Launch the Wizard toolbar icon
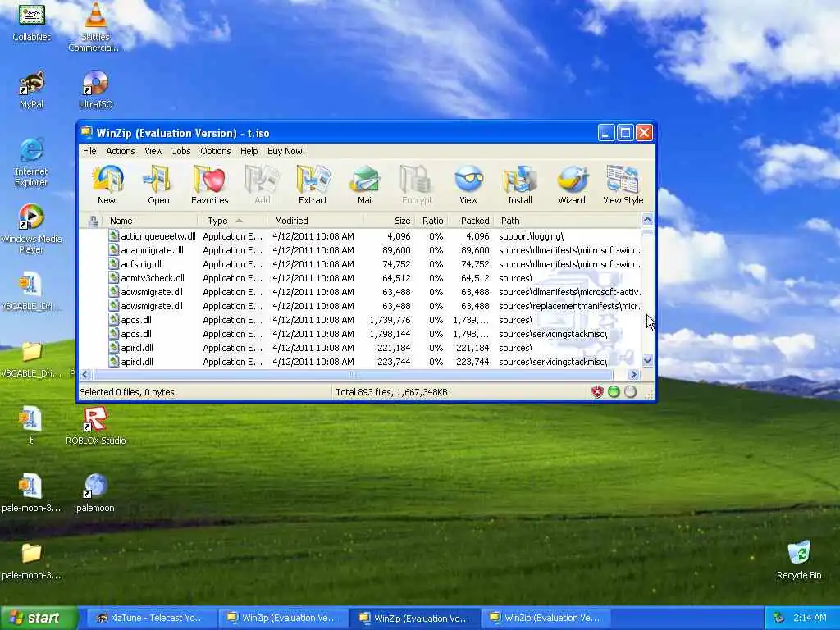This screenshot has width=840, height=630. click(x=572, y=185)
